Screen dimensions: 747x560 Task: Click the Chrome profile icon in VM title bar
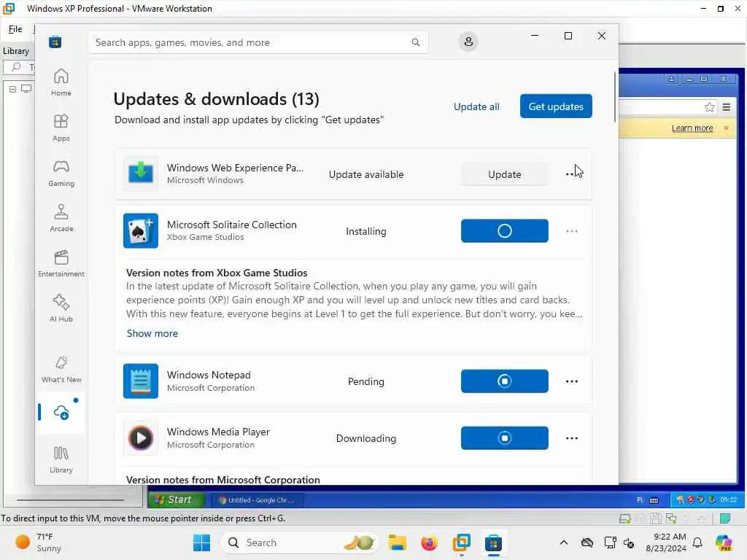click(x=671, y=79)
